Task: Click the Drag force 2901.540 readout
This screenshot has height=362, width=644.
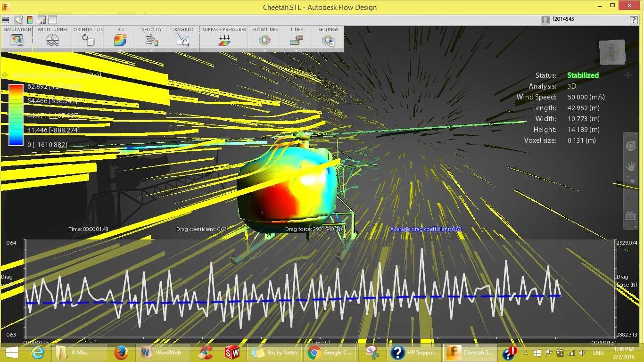Action: 314,229
